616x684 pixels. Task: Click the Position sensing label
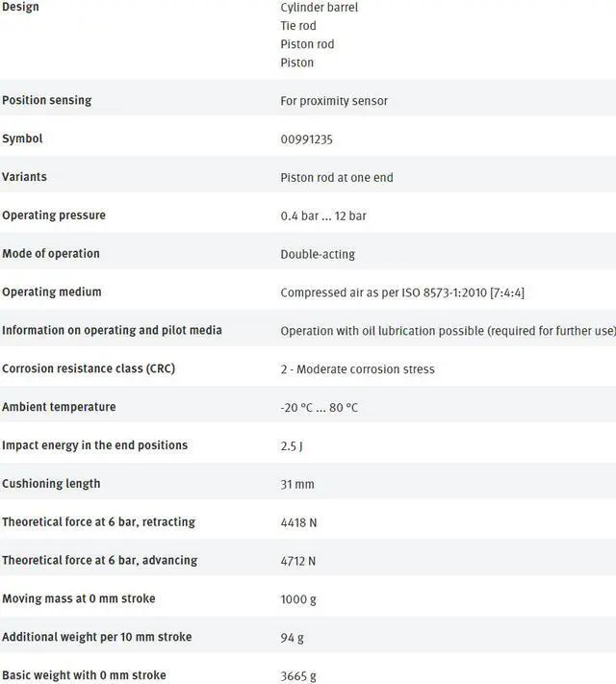coord(47,100)
